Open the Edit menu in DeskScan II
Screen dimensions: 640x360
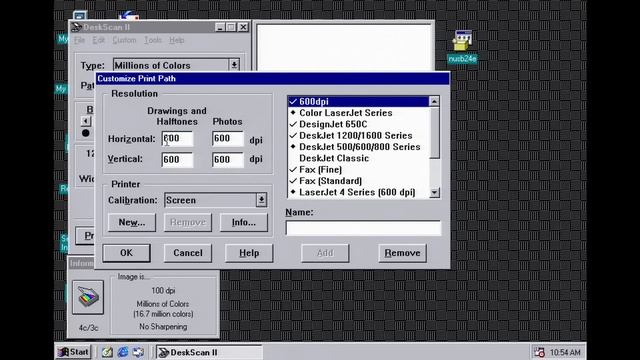98,40
